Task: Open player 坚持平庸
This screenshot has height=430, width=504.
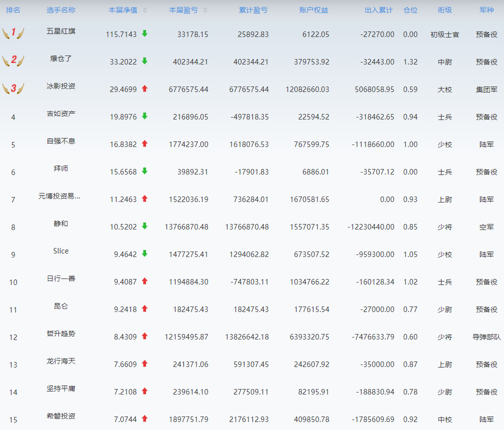Action: pyautogui.click(x=61, y=388)
